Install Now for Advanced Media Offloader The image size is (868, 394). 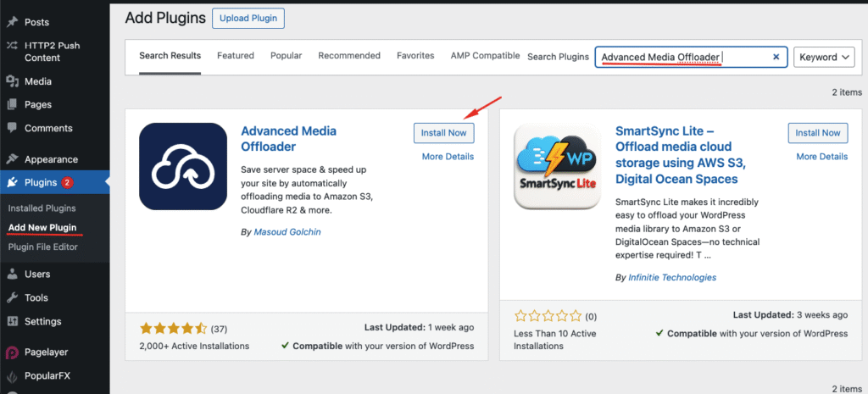click(x=444, y=133)
